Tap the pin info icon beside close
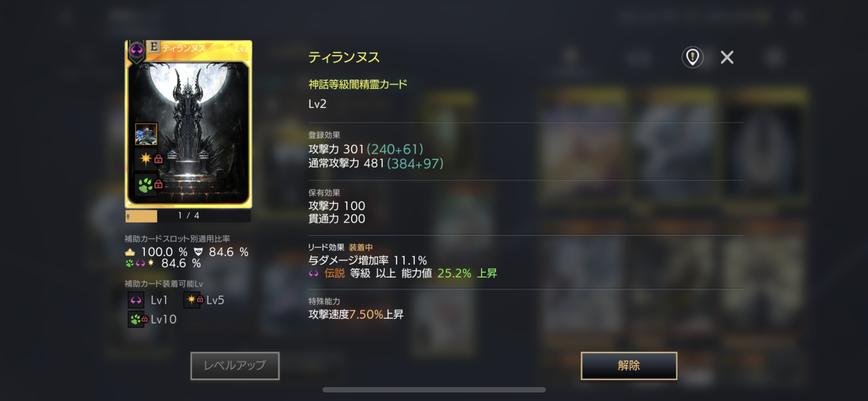The height and width of the screenshot is (401, 868). (x=692, y=57)
